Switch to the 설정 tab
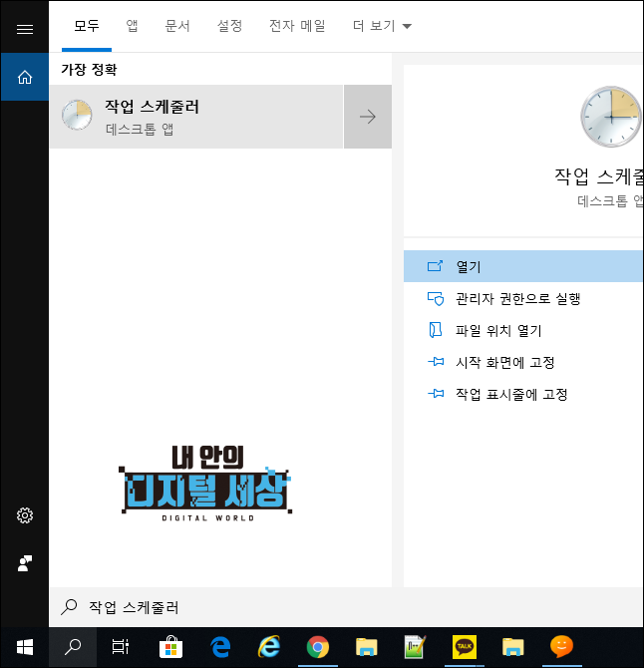The height and width of the screenshot is (668, 644). click(230, 26)
